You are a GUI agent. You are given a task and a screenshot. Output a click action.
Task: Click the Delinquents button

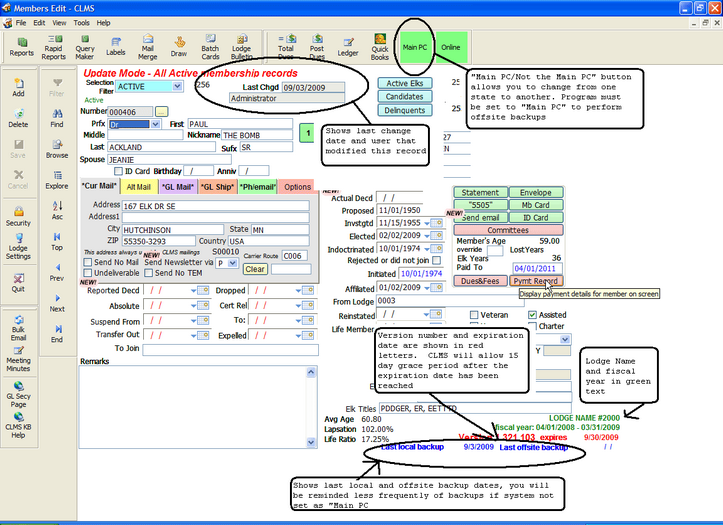(405, 110)
